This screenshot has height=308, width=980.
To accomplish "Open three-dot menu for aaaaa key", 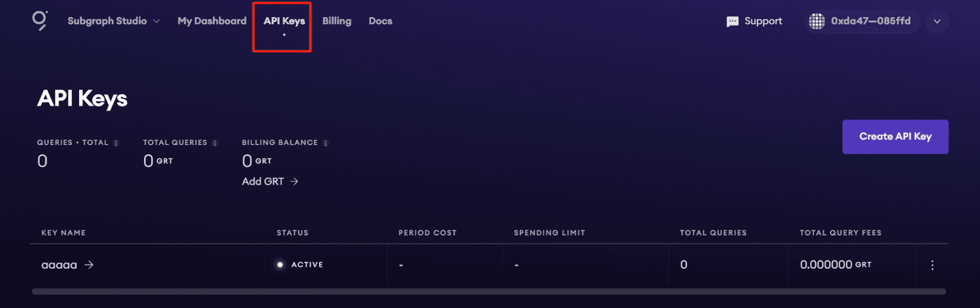I will tap(932, 265).
